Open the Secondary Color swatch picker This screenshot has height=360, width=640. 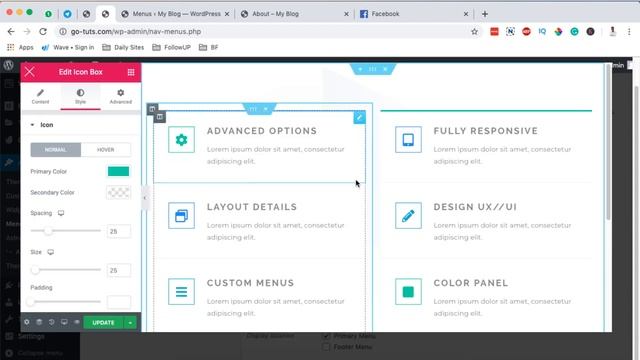point(118,192)
